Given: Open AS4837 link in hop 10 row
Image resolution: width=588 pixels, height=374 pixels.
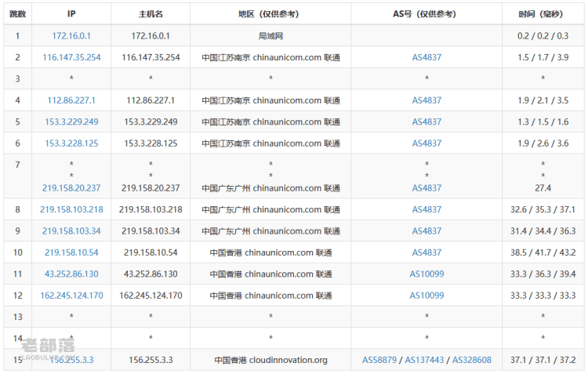Looking at the screenshot, I should coord(426,252).
